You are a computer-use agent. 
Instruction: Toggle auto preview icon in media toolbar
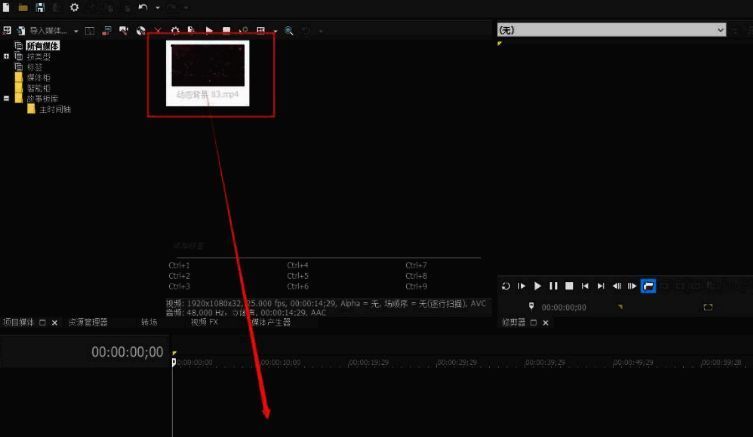pyautogui.click(x=243, y=31)
